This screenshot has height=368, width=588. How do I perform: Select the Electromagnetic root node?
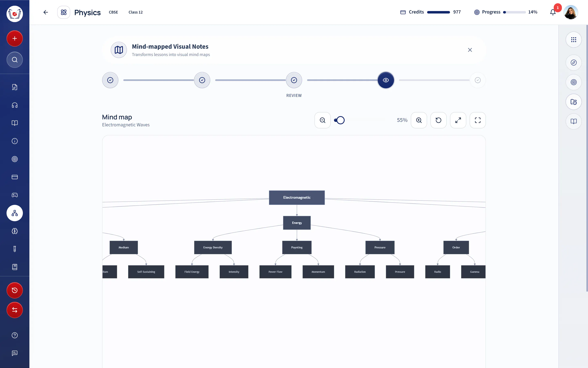click(297, 198)
